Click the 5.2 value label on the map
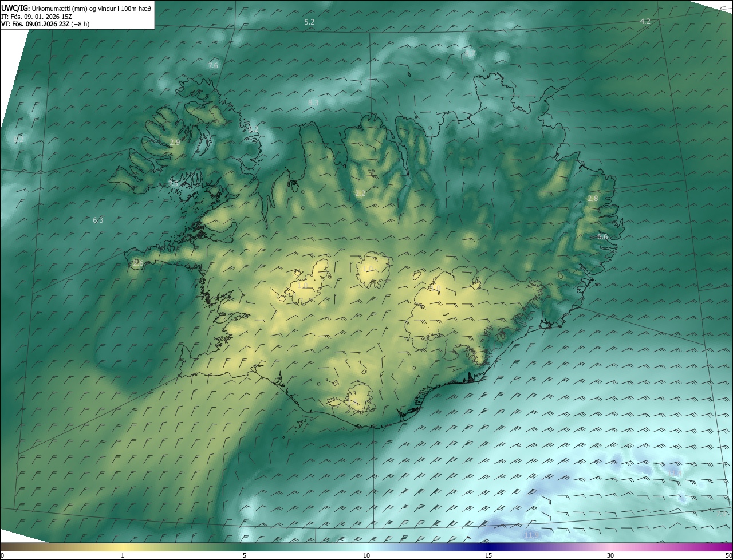Viewport: 733px width, 560px height. pyautogui.click(x=309, y=22)
